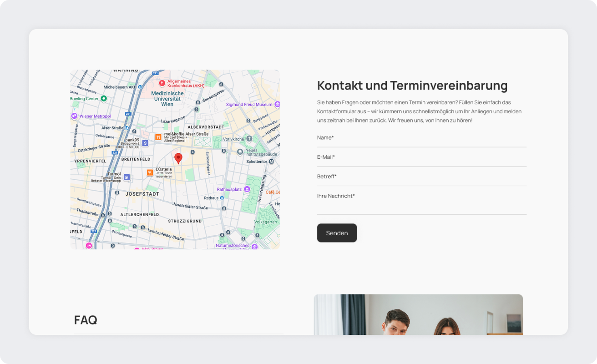The height and width of the screenshot is (364, 597).
Task: Select the bank99 marker icon
Action: (145, 143)
